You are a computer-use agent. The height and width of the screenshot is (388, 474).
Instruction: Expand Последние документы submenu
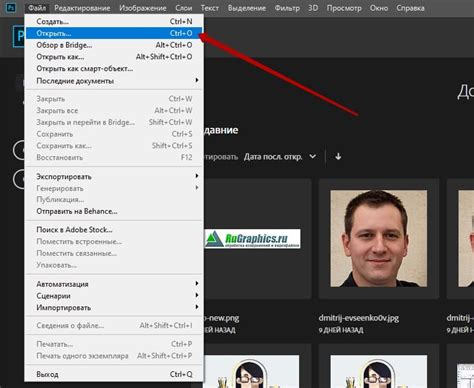coord(114,81)
